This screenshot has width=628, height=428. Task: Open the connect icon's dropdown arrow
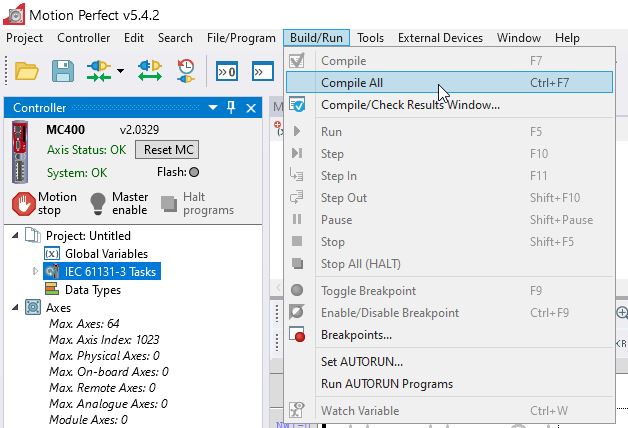pyautogui.click(x=120, y=71)
